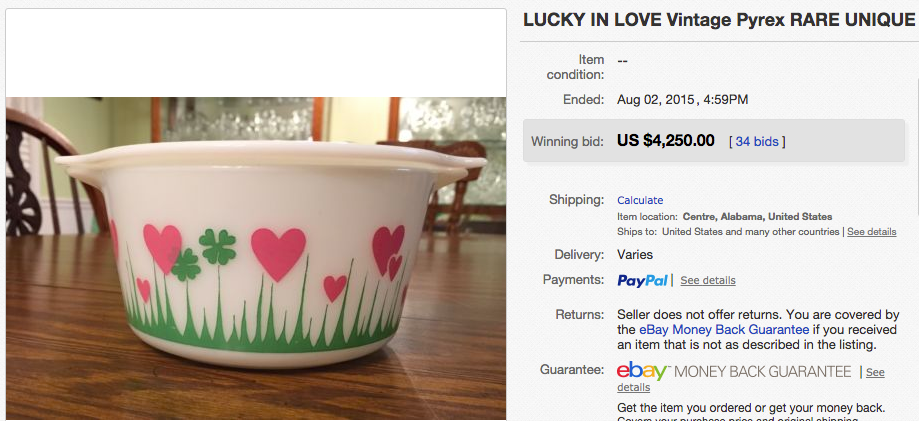
Task: Click the Pyrex bowl product photo
Action: [256, 258]
